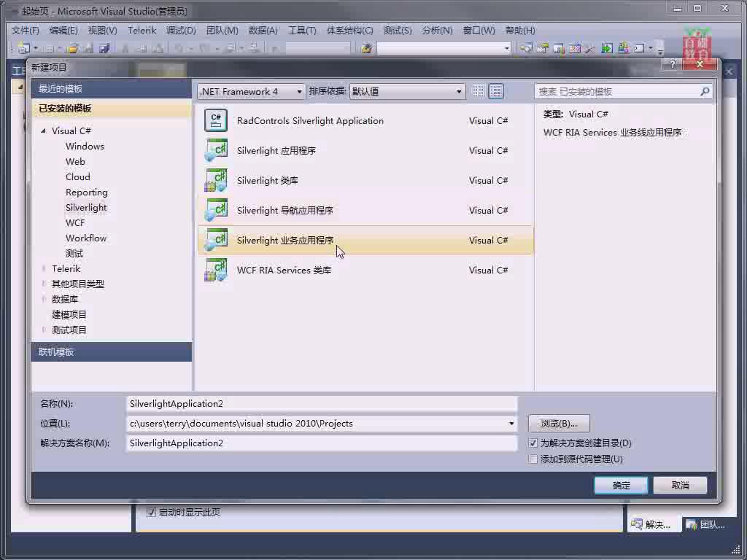Click into the 解决方案名称 field
The width and height of the screenshot is (747, 560).
(322, 443)
